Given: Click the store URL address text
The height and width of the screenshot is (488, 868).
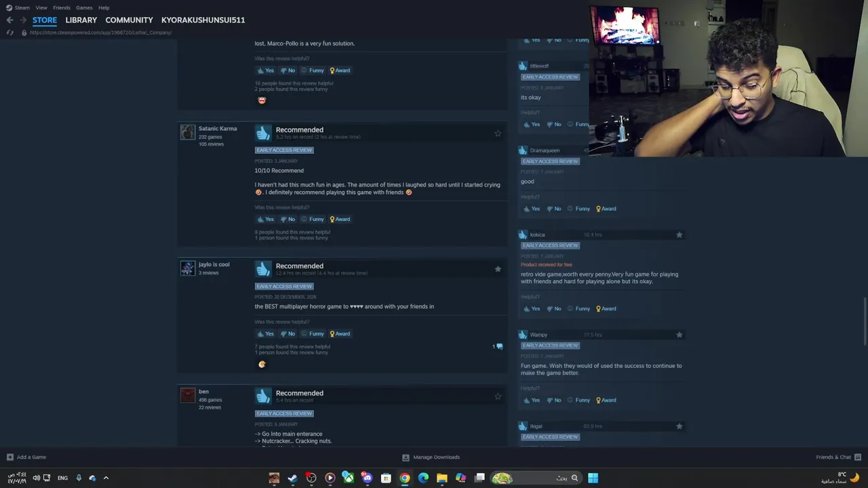Looking at the screenshot, I should (100, 33).
